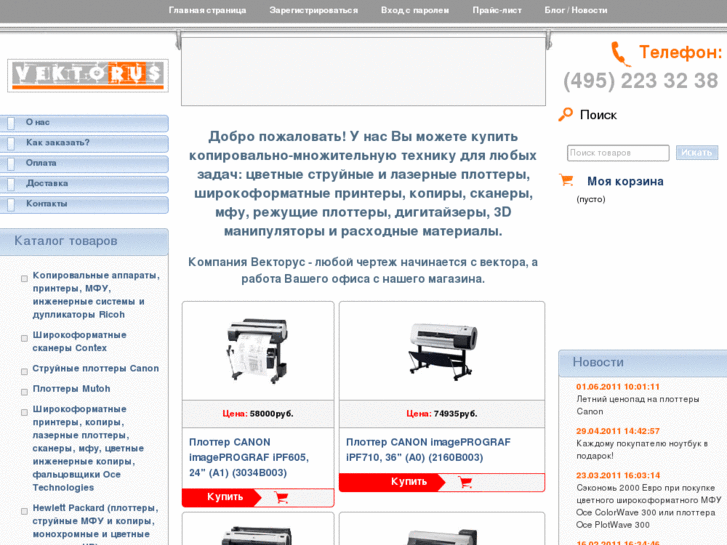Open the Оплата sidebar item
The width and height of the screenshot is (727, 545).
[84, 164]
